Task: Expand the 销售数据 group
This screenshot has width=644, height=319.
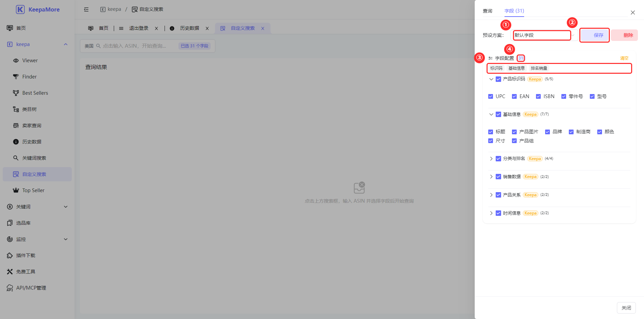Action: (x=491, y=177)
